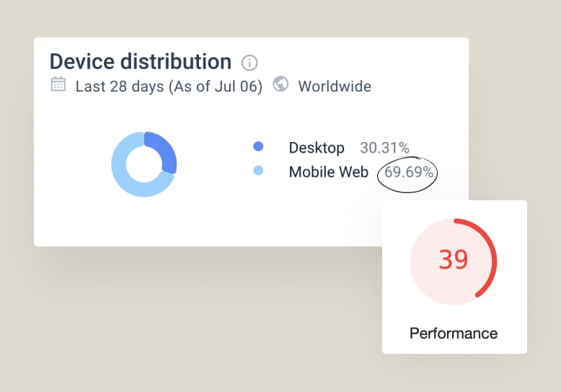Click the dark blue Desktop legend dot
This screenshot has height=392, width=561.
[258, 147]
